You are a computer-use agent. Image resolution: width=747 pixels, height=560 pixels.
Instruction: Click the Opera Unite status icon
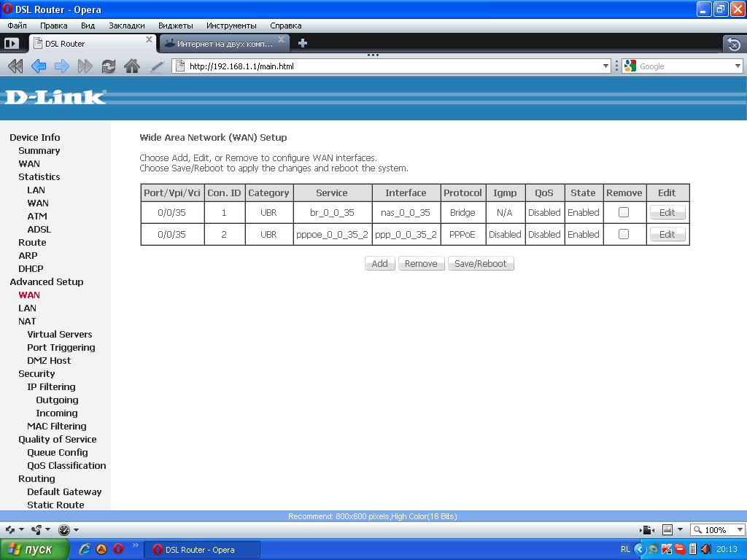pyautogui.click(x=36, y=529)
